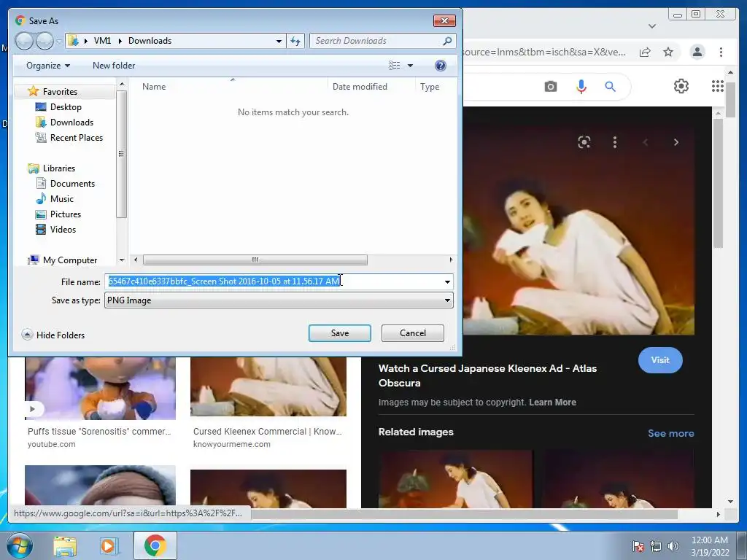Go back with the dialog's Back arrow
This screenshot has height=560, width=747.
tap(24, 41)
